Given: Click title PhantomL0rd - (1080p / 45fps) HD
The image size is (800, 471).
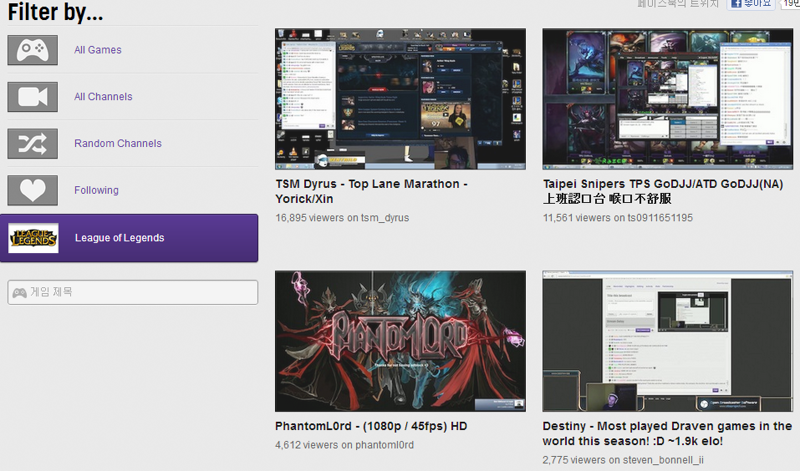Looking at the screenshot, I should 371,426.
